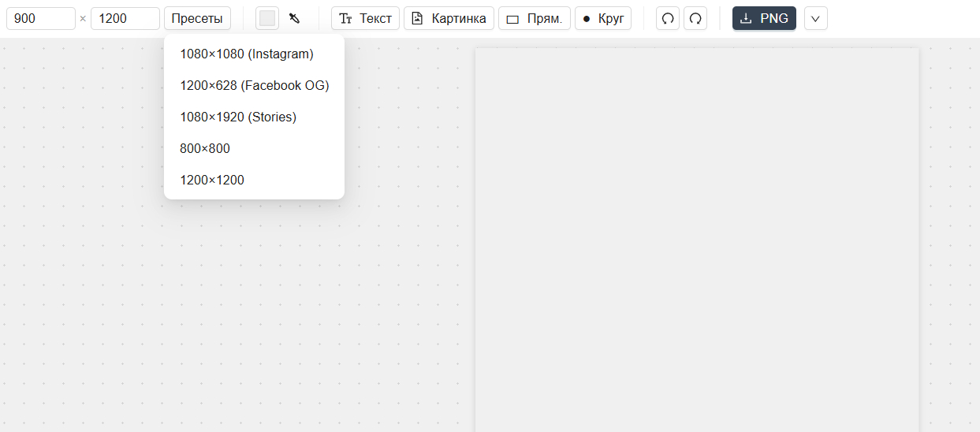The image size is (980, 432).
Task: Redo the last undone action
Action: click(x=695, y=18)
